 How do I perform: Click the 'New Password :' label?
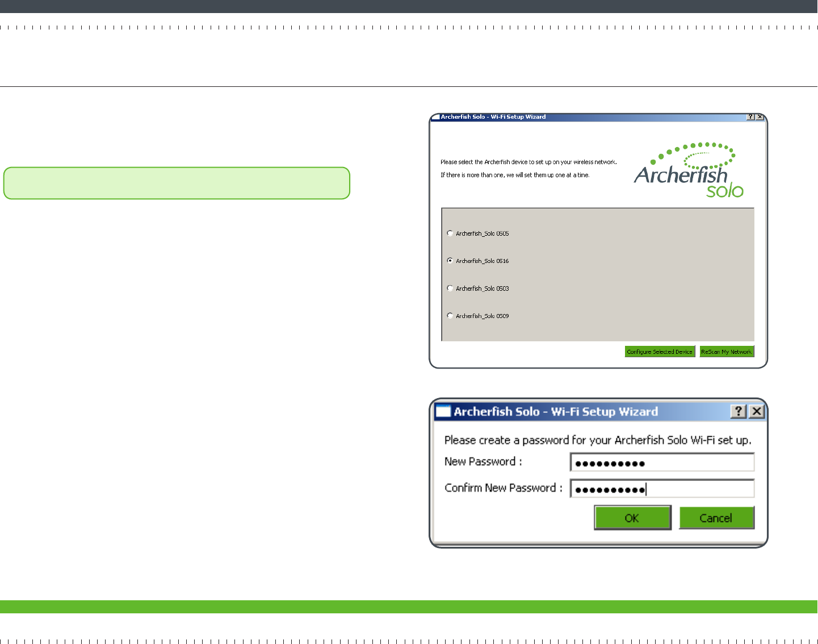click(483, 462)
